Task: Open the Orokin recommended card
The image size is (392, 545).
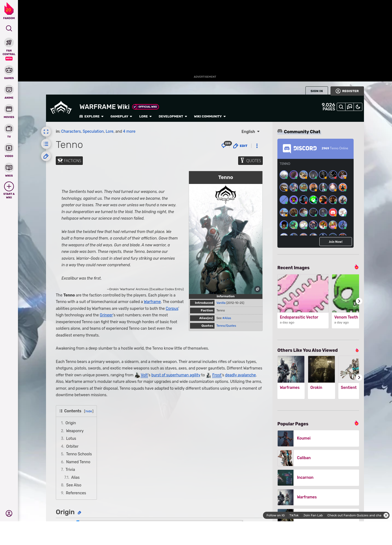Action: click(321, 377)
